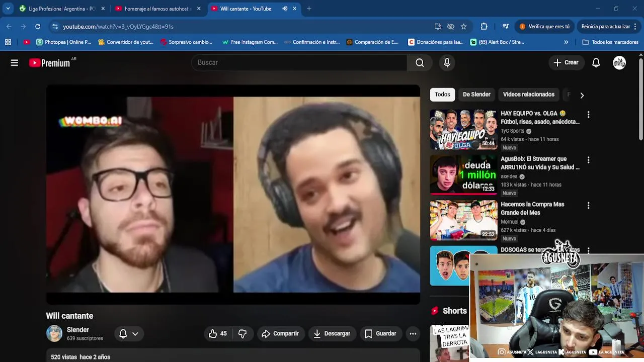The image size is (644, 362).
Task: Open AgusBob deuda 1 millón thumbnail
Action: [x=463, y=174]
